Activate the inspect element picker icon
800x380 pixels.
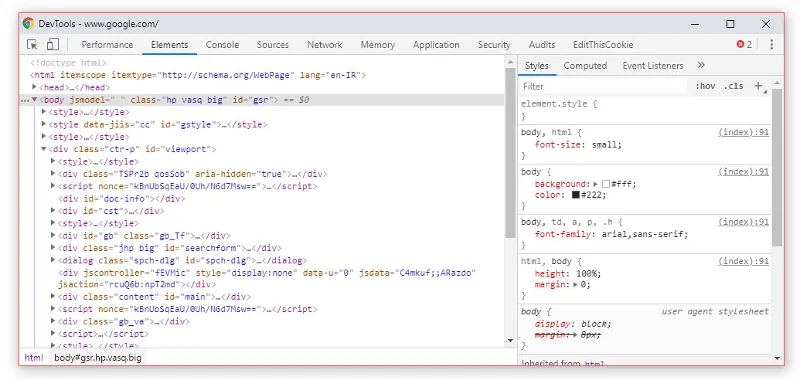click(32, 44)
